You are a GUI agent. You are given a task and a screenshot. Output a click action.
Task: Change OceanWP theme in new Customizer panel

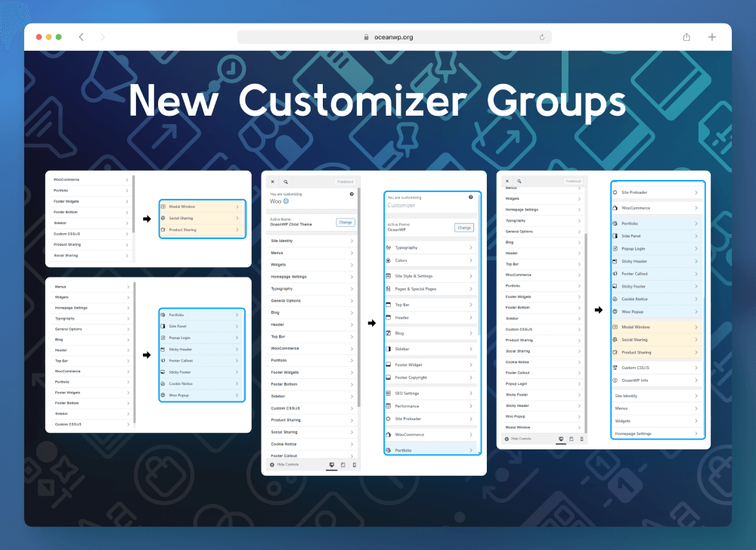coord(464,228)
